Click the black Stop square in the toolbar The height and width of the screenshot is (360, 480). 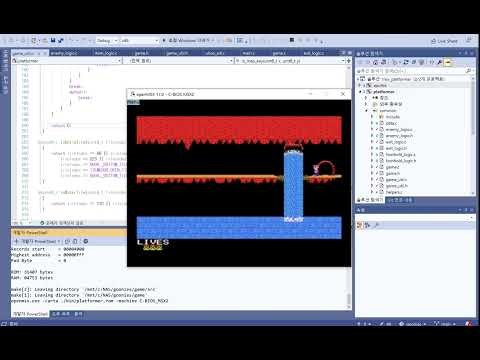(x=292, y=40)
